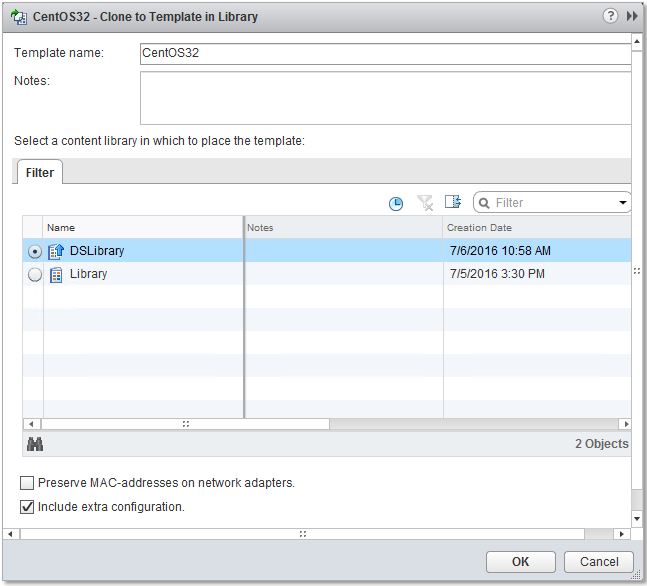Open the select columns icon
Image resolution: width=647 pixels, height=586 pixels.
pyautogui.click(x=453, y=201)
